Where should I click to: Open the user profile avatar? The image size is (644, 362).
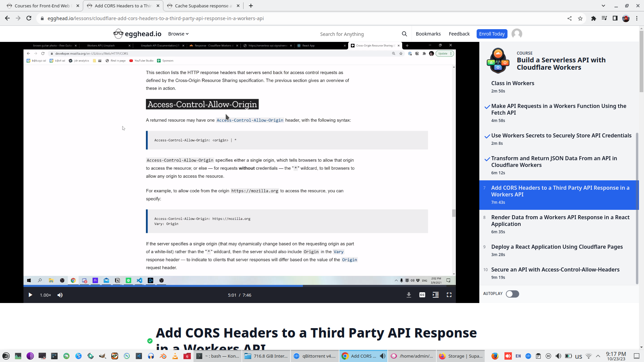tap(517, 34)
